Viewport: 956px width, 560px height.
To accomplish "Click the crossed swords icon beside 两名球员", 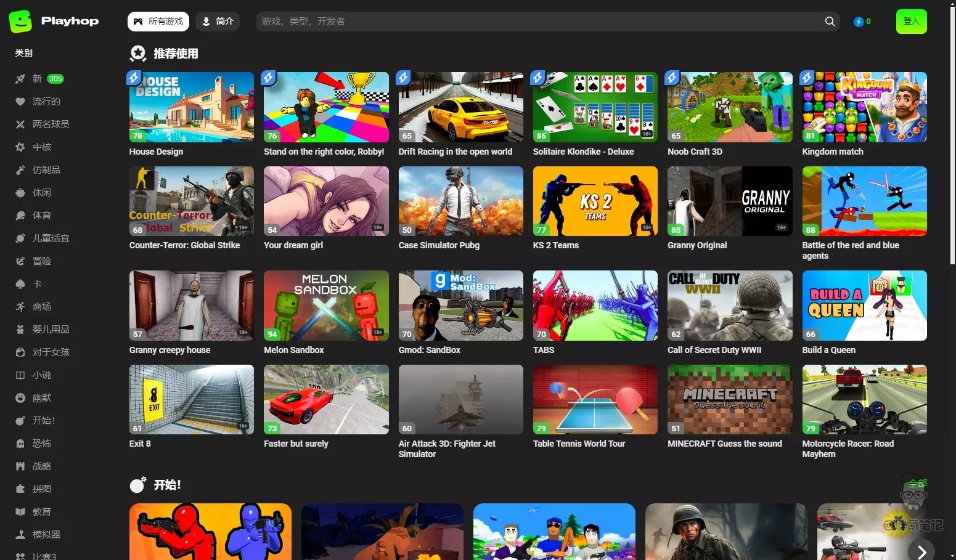I will pyautogui.click(x=20, y=124).
